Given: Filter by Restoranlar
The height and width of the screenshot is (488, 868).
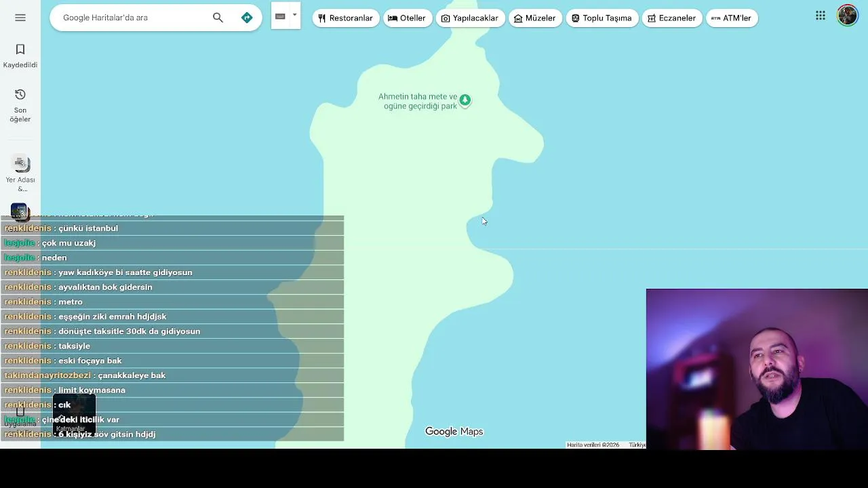Looking at the screenshot, I should [345, 18].
